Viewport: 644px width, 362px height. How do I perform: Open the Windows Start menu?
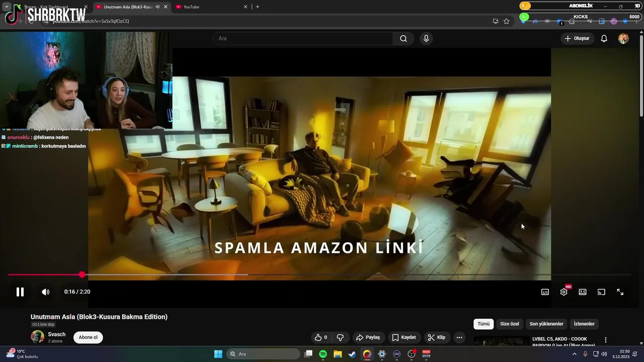tap(218, 354)
